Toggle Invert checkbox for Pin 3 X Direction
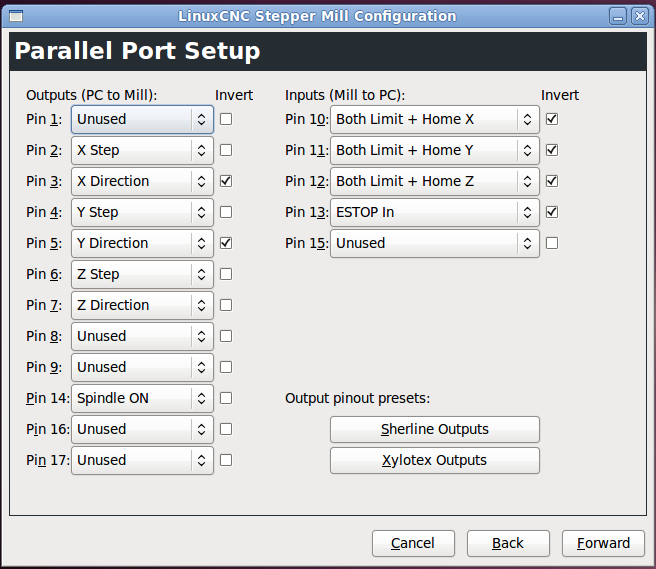This screenshot has width=656, height=569. point(226,181)
